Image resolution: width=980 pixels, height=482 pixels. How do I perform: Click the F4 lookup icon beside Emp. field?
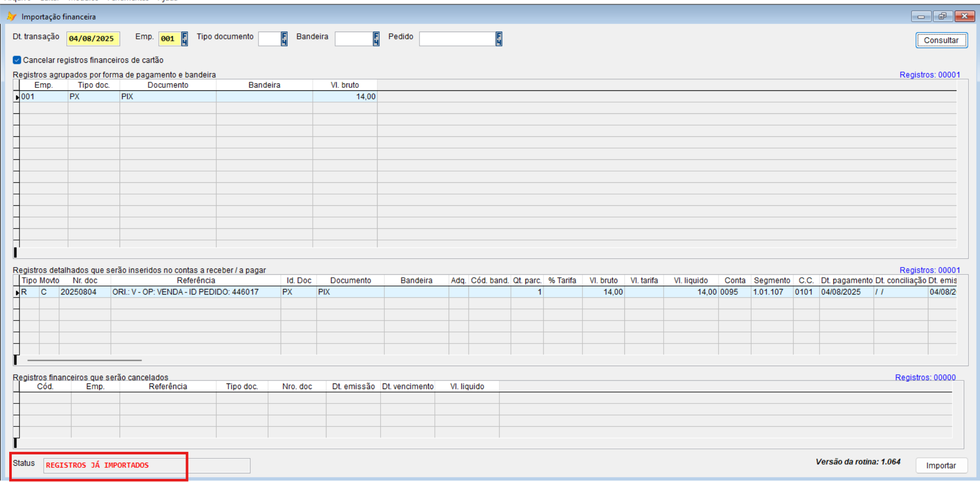click(x=184, y=39)
